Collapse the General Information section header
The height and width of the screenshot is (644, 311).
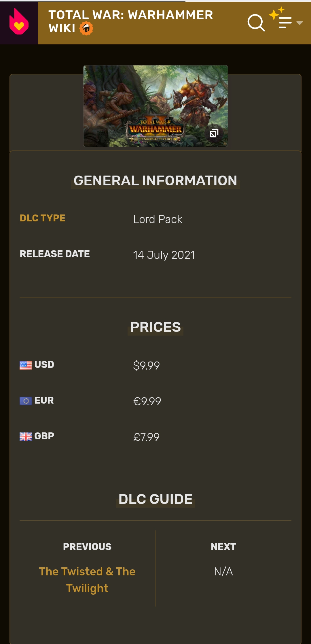155,181
